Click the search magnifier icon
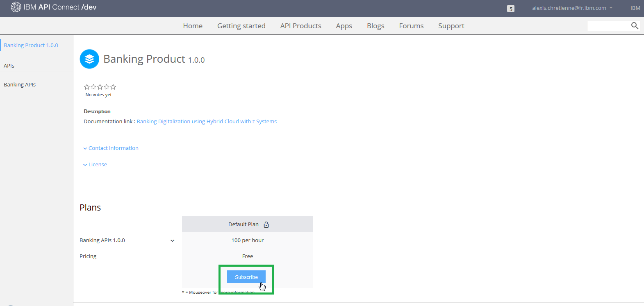The width and height of the screenshot is (644, 306). (x=635, y=26)
